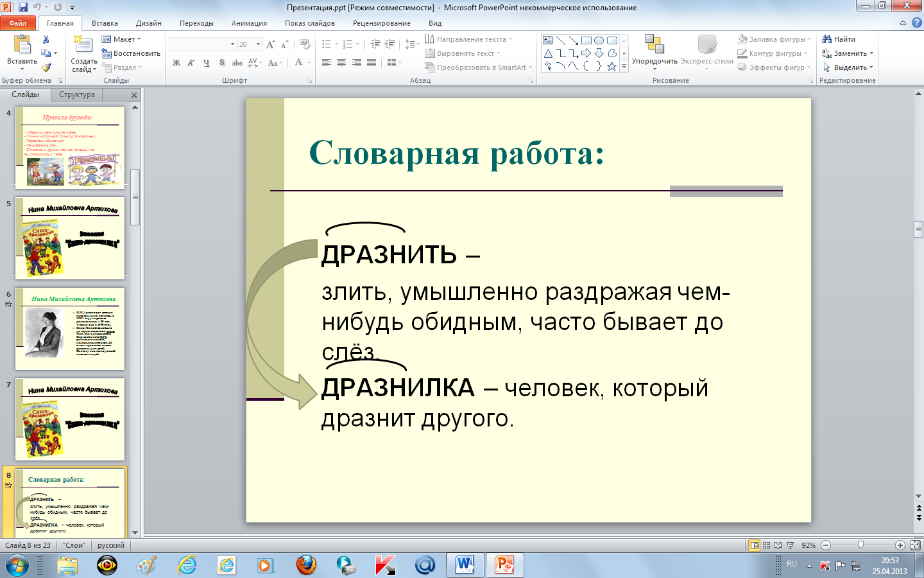The width and height of the screenshot is (924, 578).
Task: Click the Slide show view status icon
Action: pyautogui.click(x=790, y=545)
